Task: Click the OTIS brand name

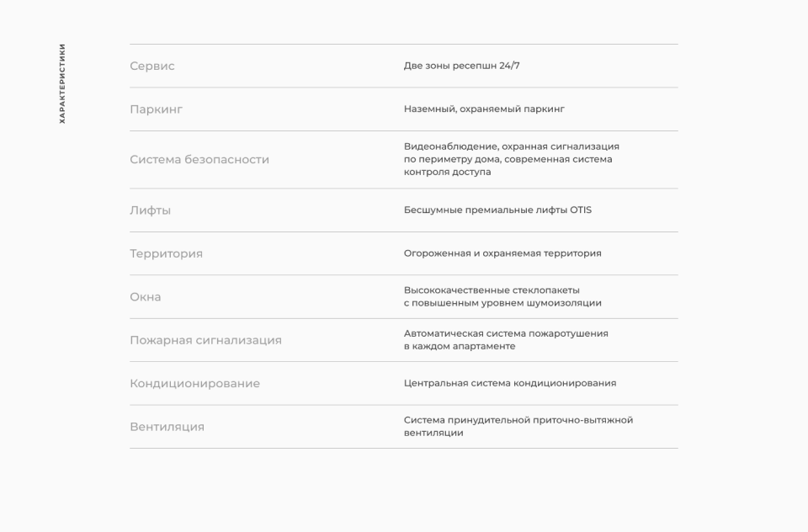Action: click(x=581, y=210)
